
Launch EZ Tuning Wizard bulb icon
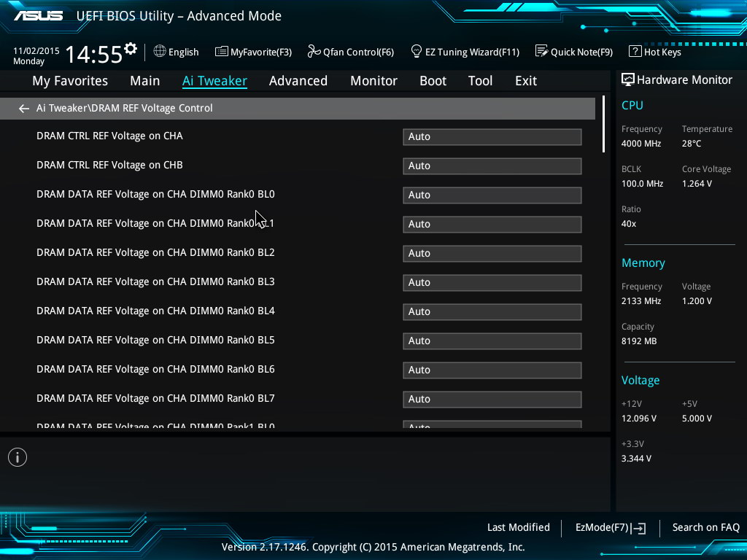(417, 52)
